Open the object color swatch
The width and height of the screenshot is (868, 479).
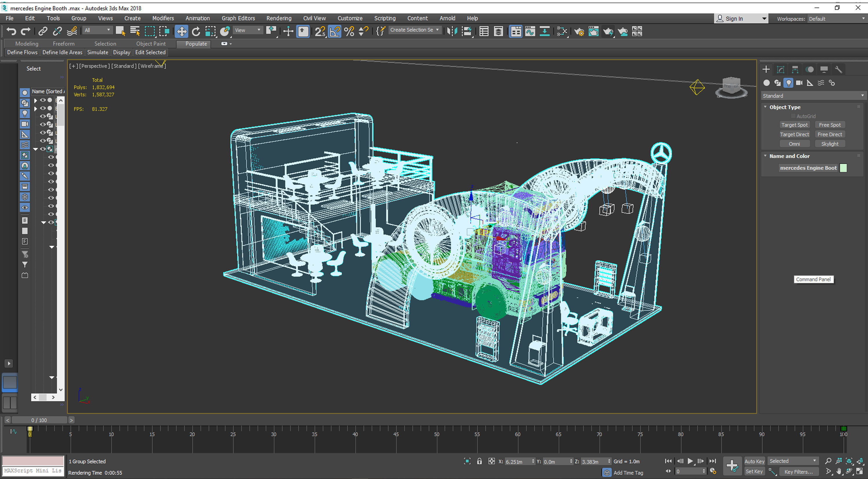[x=843, y=168]
